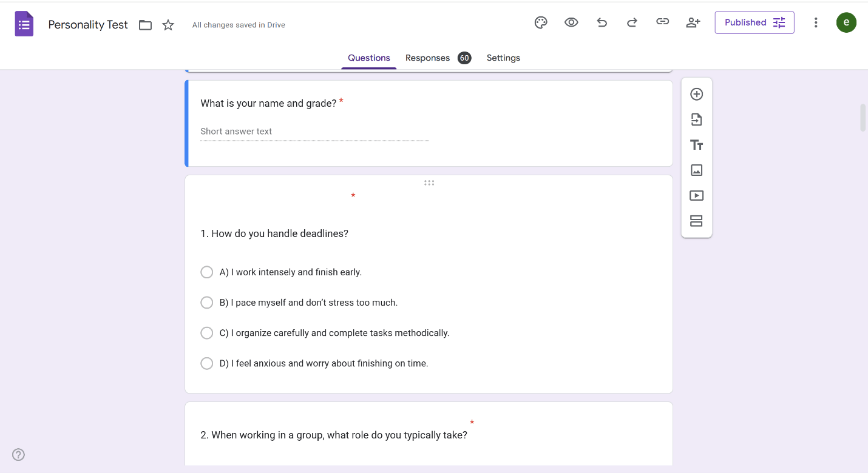Redo the last action
The width and height of the screenshot is (868, 473).
click(632, 22)
